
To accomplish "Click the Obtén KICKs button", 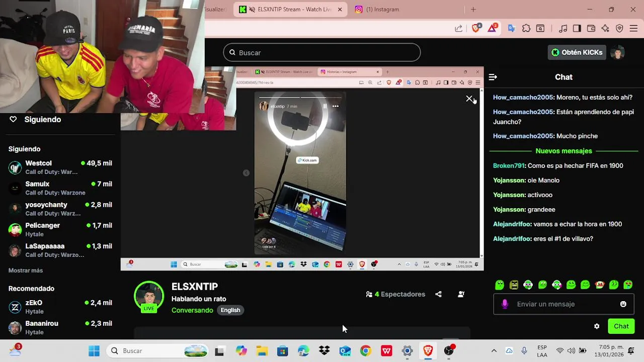I will click(x=577, y=52).
